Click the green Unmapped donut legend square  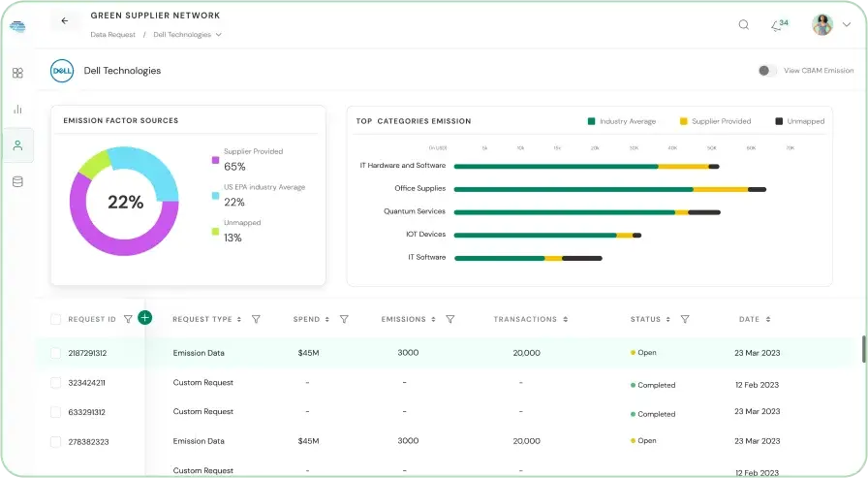[x=215, y=231]
